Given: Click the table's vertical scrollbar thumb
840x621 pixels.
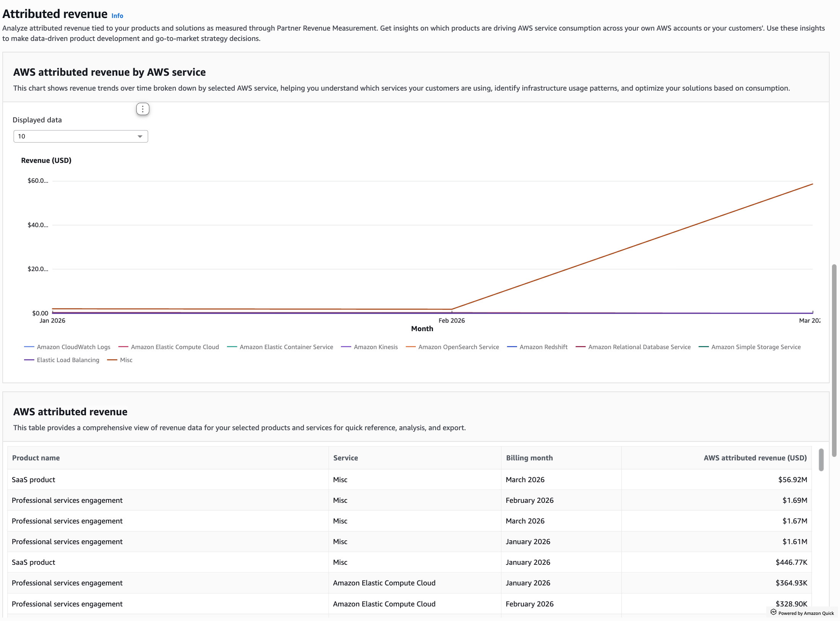Looking at the screenshot, I should click(x=821, y=460).
